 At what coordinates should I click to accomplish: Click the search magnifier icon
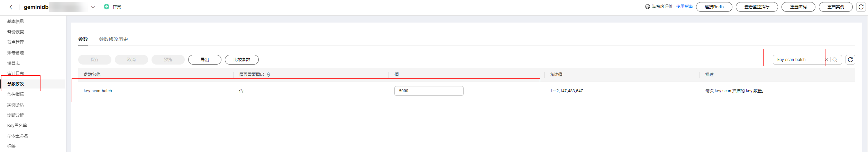[835, 60]
